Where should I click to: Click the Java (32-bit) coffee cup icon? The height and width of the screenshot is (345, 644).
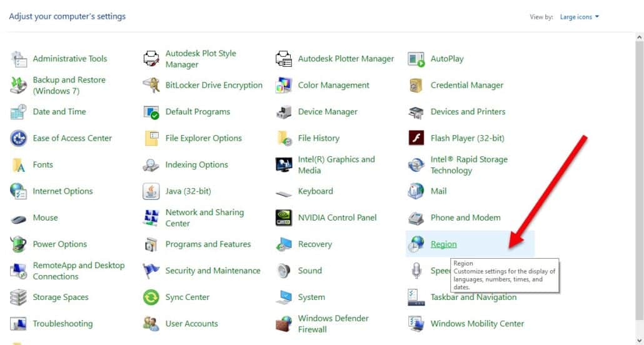coord(151,191)
